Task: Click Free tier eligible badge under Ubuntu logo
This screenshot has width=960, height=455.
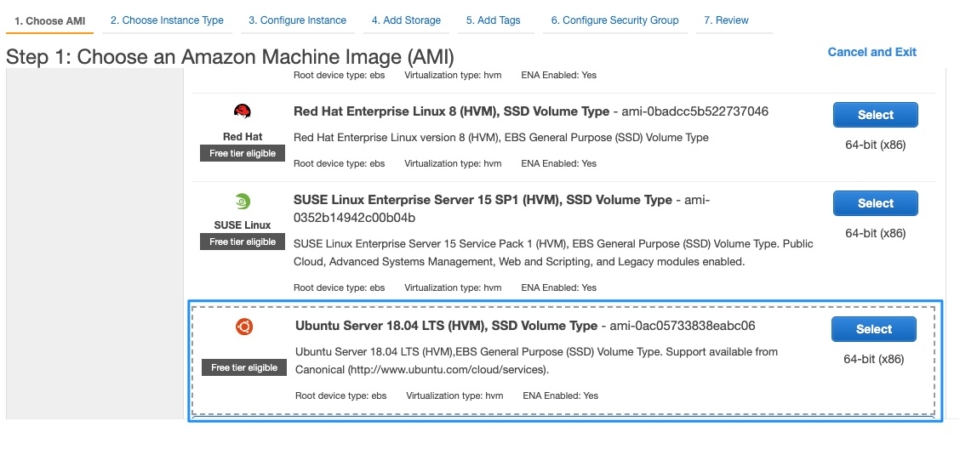Action: pos(244,367)
